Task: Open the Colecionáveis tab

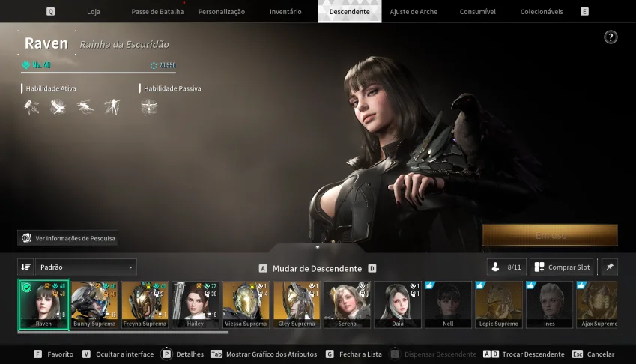Action: click(x=542, y=12)
